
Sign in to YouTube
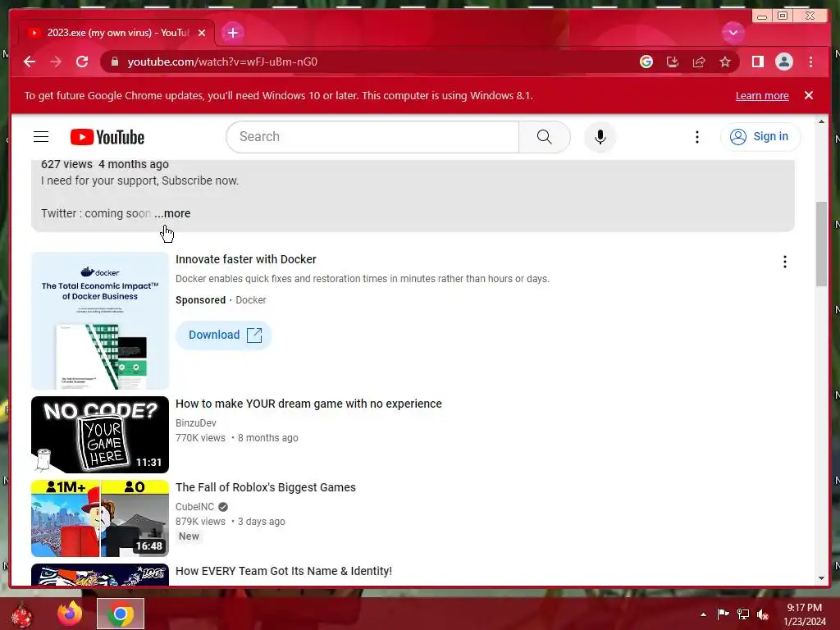pos(760,137)
